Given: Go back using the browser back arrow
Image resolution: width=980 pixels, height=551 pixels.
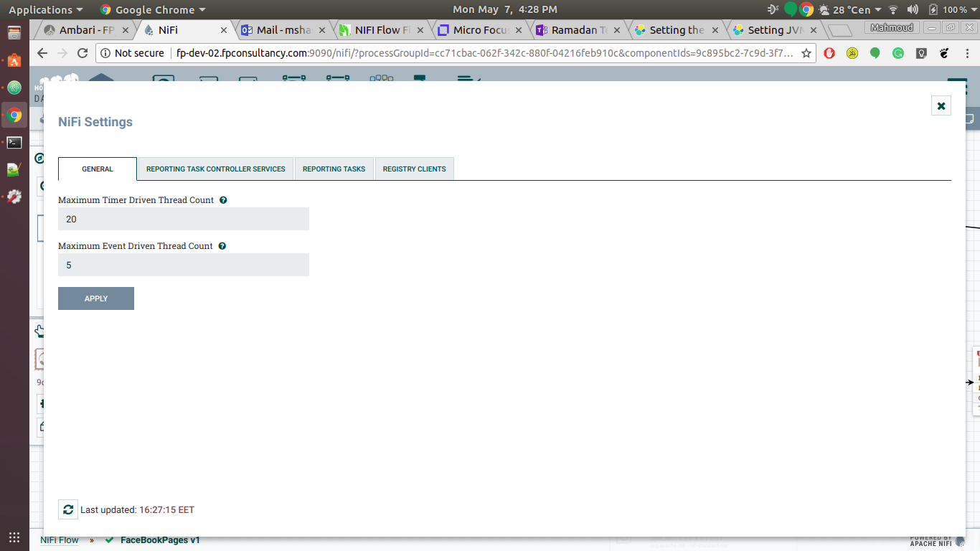Looking at the screenshot, I should (x=42, y=52).
